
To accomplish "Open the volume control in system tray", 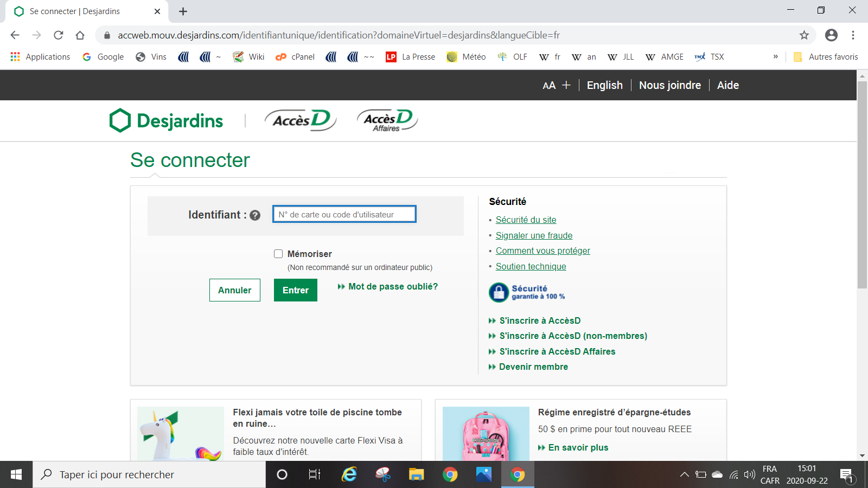I will [x=750, y=474].
